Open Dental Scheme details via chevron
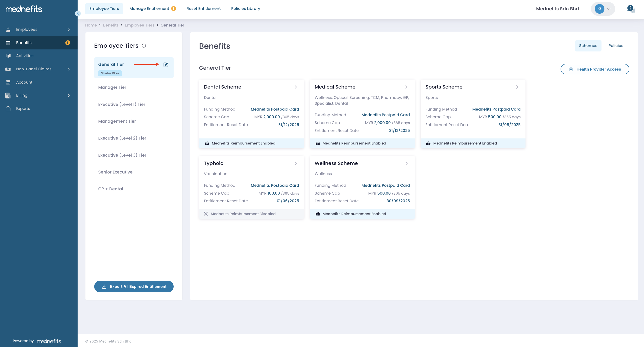The height and width of the screenshot is (347, 644). click(x=295, y=87)
